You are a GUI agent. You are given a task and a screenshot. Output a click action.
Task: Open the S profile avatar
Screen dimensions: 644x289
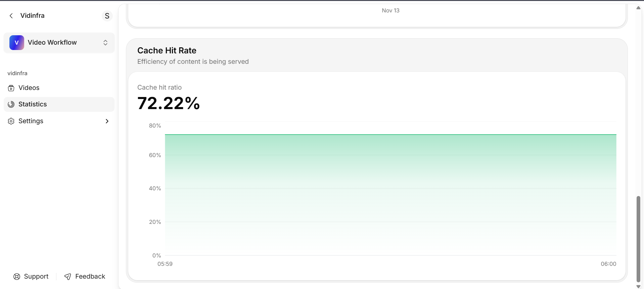coord(107,15)
